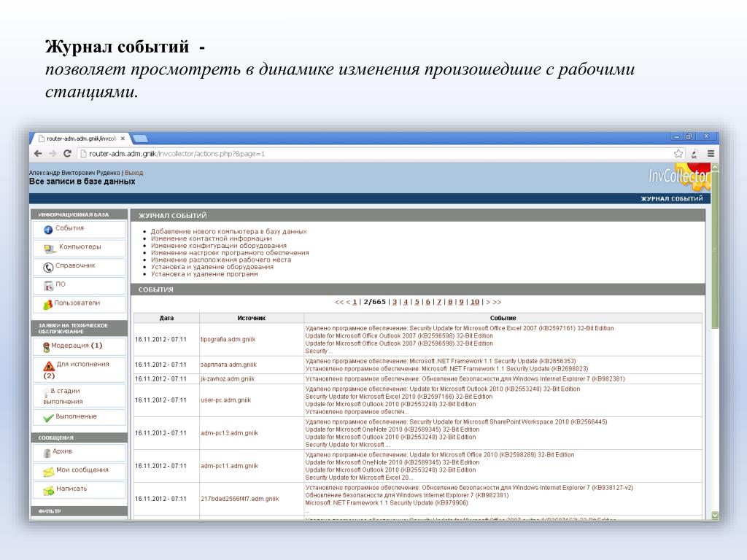The image size is (747, 560).
Task: Click the Событие column header
Action: [x=503, y=318]
